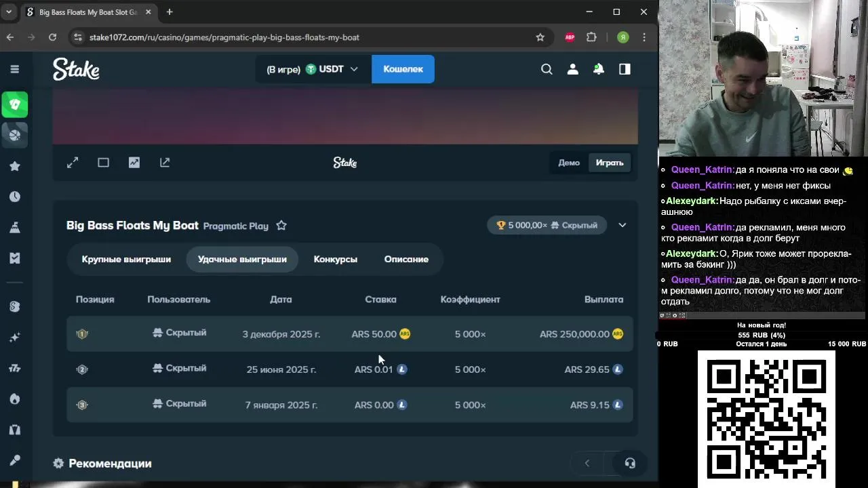Open recent clock icon in sidebar

[x=14, y=197]
